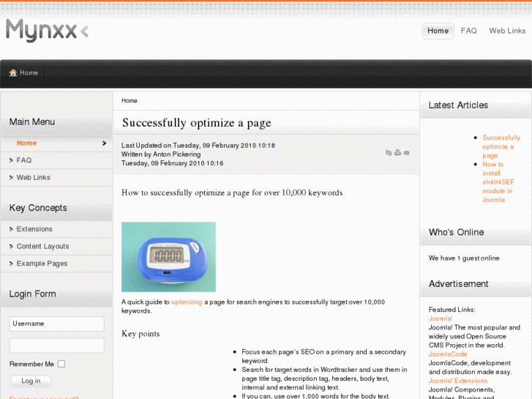The image size is (532, 399).
Task: Click the article title 'Successfully optimize a page'
Action: [x=197, y=122]
